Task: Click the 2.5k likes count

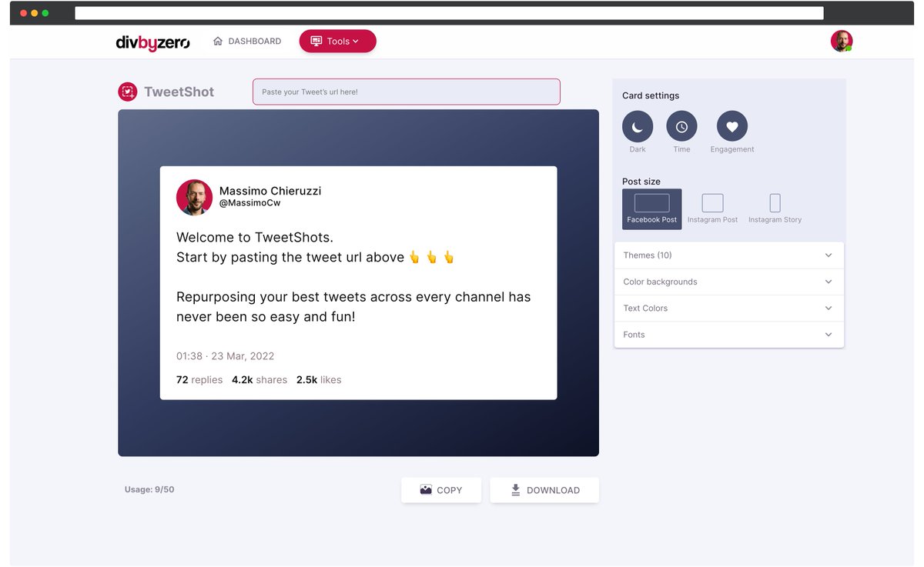Action: click(319, 380)
